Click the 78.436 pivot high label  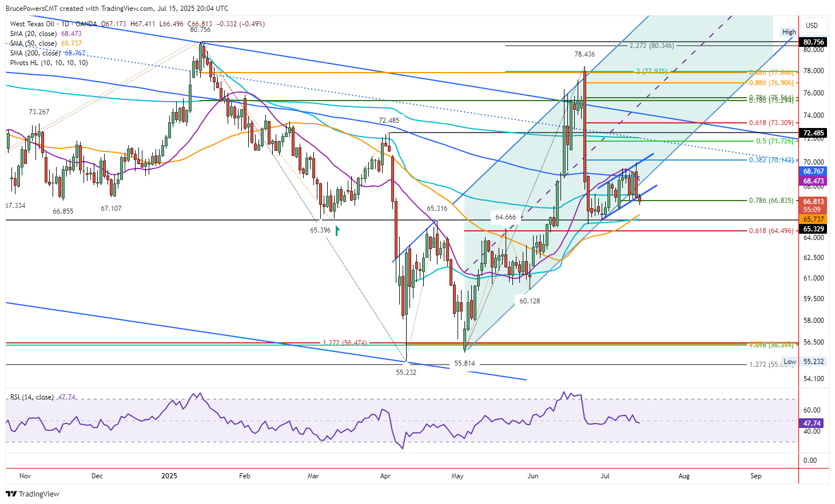pyautogui.click(x=584, y=54)
